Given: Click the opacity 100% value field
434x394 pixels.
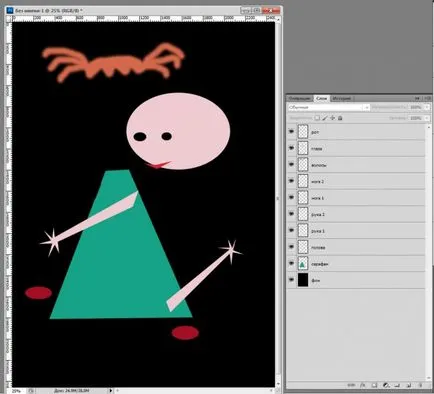Looking at the screenshot, I should (x=416, y=107).
